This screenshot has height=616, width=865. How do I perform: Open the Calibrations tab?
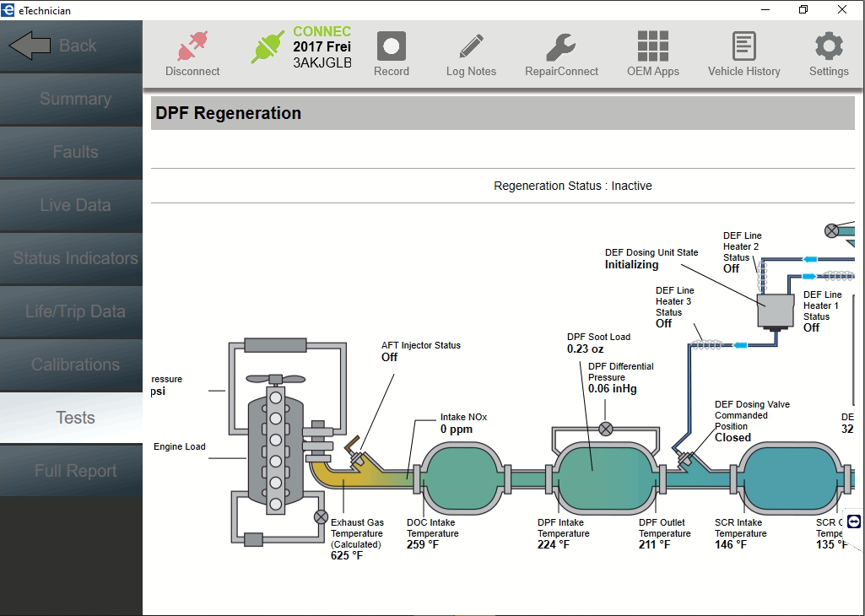click(x=71, y=365)
